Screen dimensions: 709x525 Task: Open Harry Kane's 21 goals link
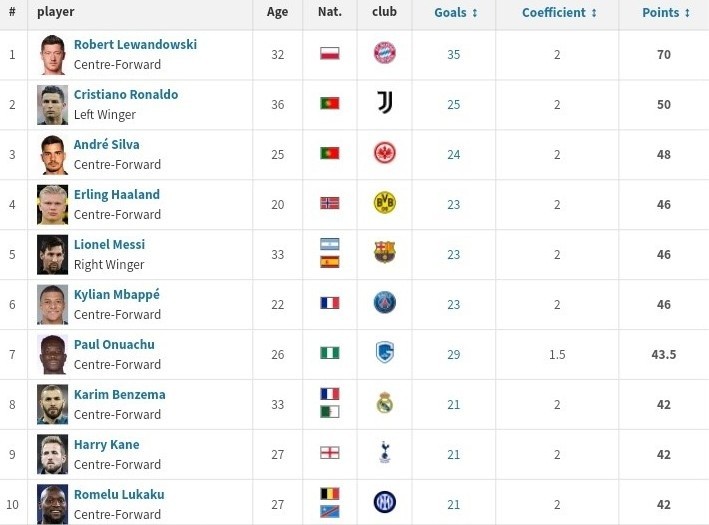point(454,455)
